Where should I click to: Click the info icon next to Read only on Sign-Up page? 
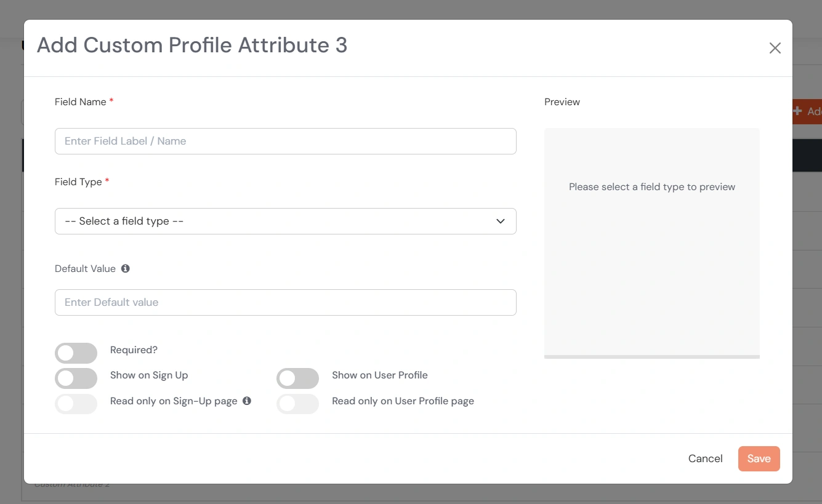coord(247,401)
